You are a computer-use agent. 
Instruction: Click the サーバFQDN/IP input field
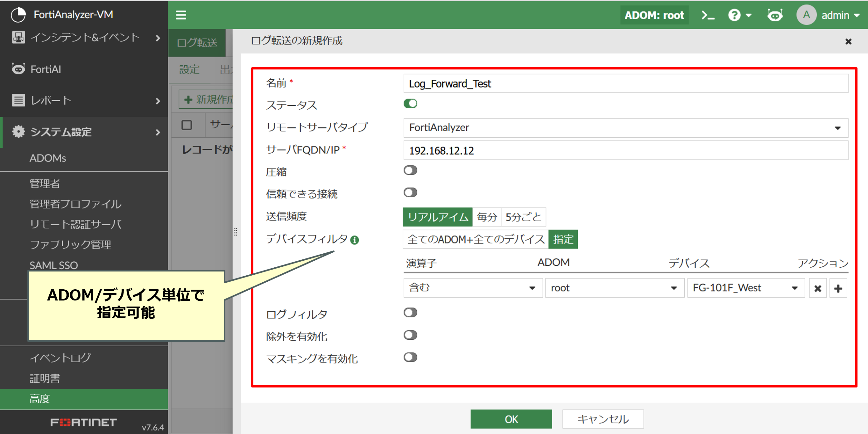[625, 150]
